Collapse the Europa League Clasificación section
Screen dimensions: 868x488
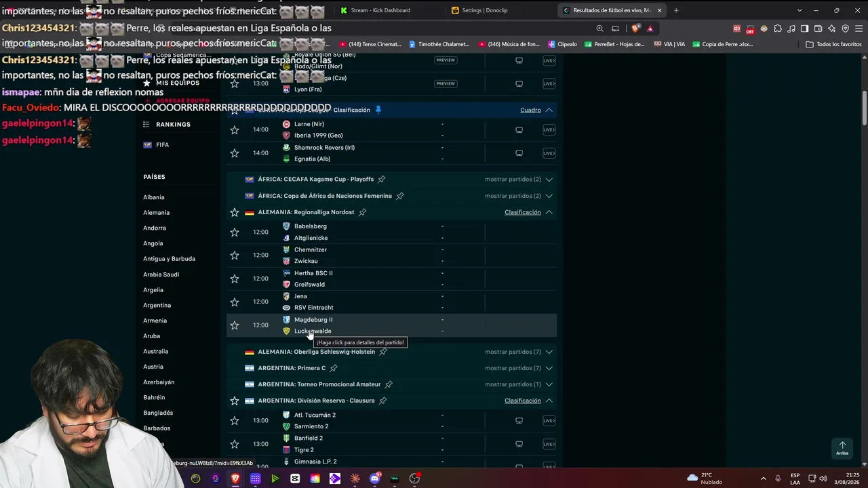(549, 110)
